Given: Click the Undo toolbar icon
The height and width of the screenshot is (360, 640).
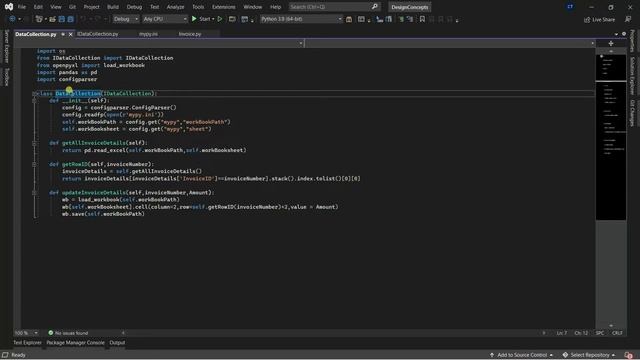Looking at the screenshot, I should (83, 19).
